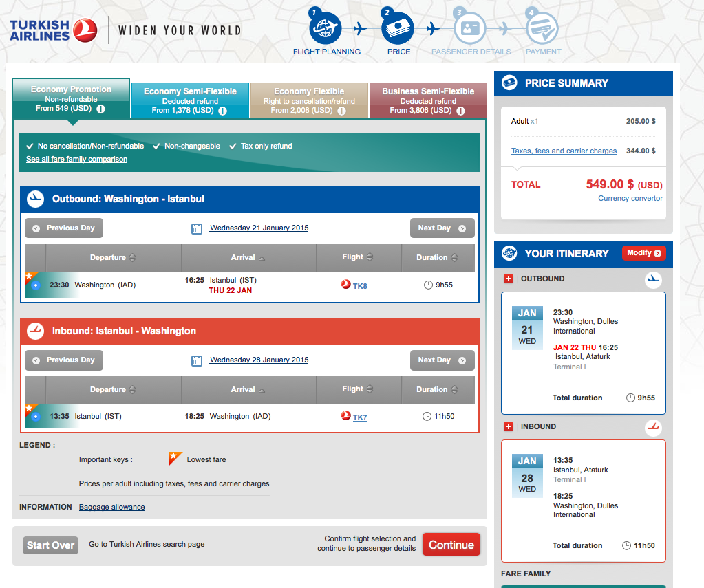Click the itinerary Inbound landing icon
Screen dimensions: 704x588
(653, 428)
